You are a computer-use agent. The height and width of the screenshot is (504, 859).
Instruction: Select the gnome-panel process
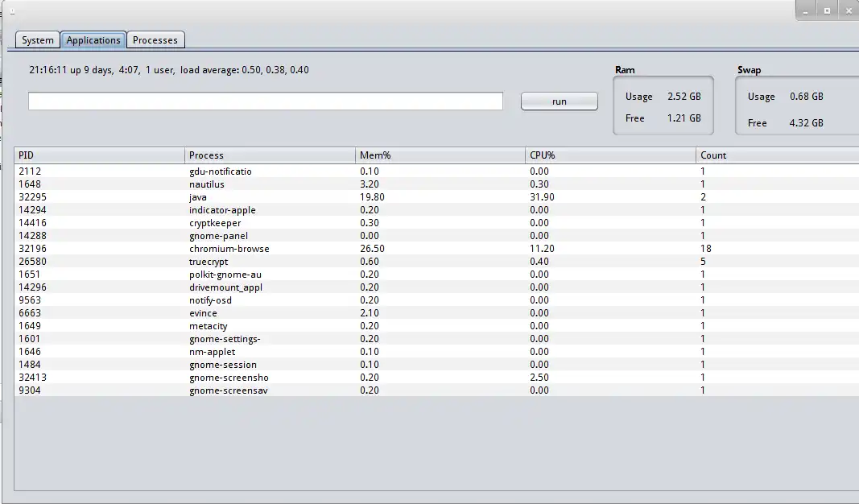point(219,236)
